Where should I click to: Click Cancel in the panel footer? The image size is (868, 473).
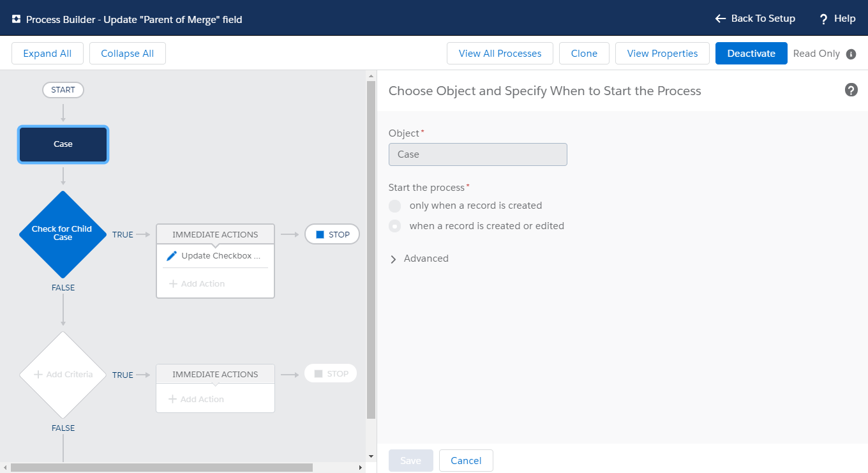(x=466, y=461)
